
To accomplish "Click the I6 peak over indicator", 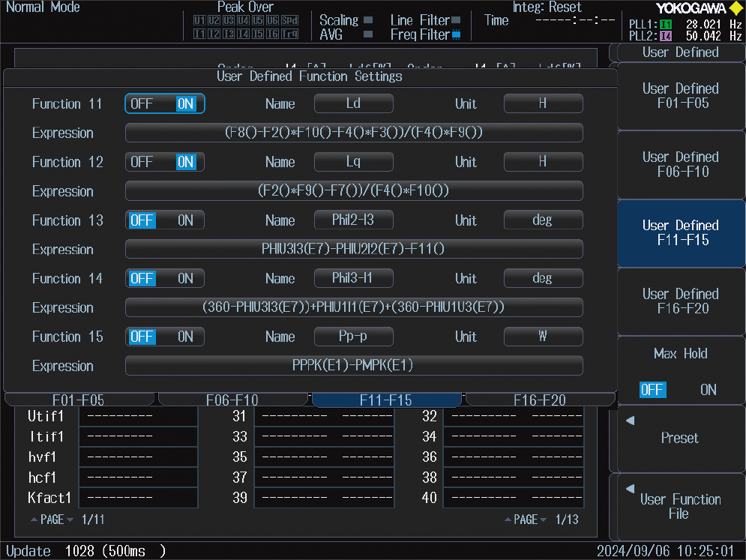I will coord(273,34).
